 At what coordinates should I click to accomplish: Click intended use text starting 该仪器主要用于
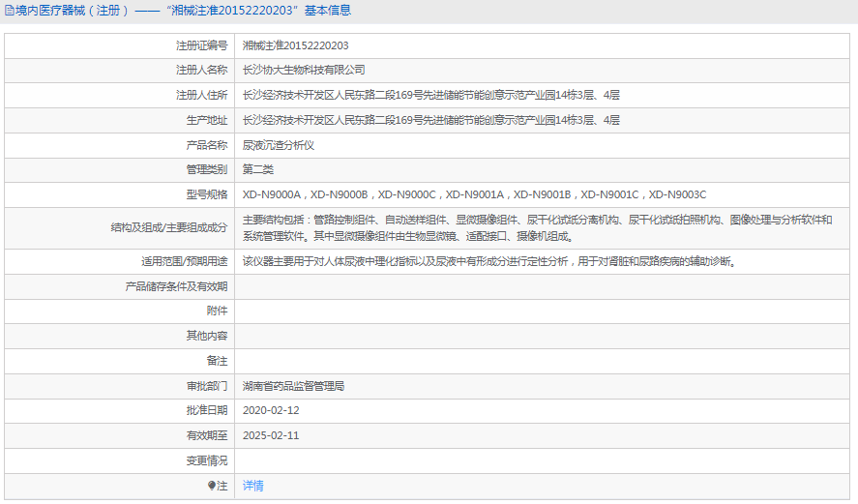click(x=489, y=261)
